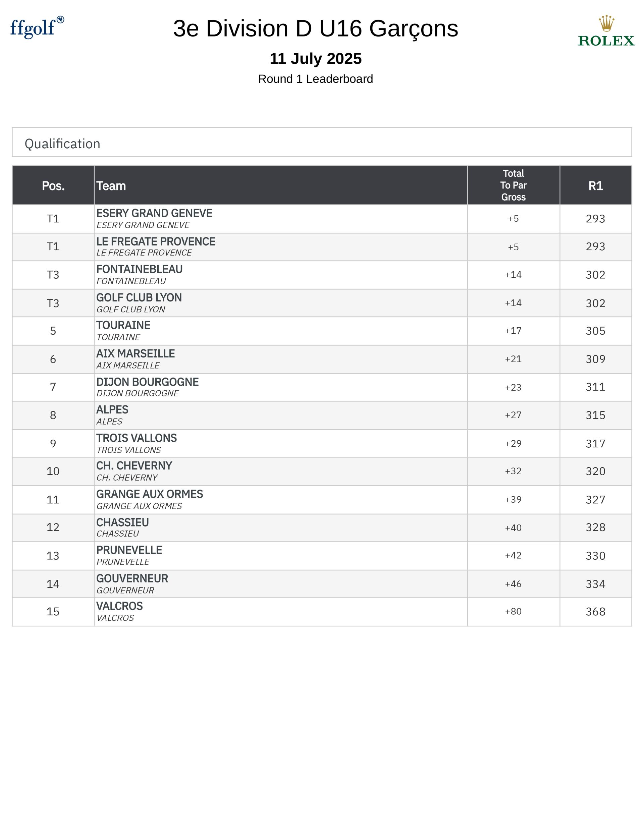
Task: Click the Total To Par Gross header
Action: point(513,185)
